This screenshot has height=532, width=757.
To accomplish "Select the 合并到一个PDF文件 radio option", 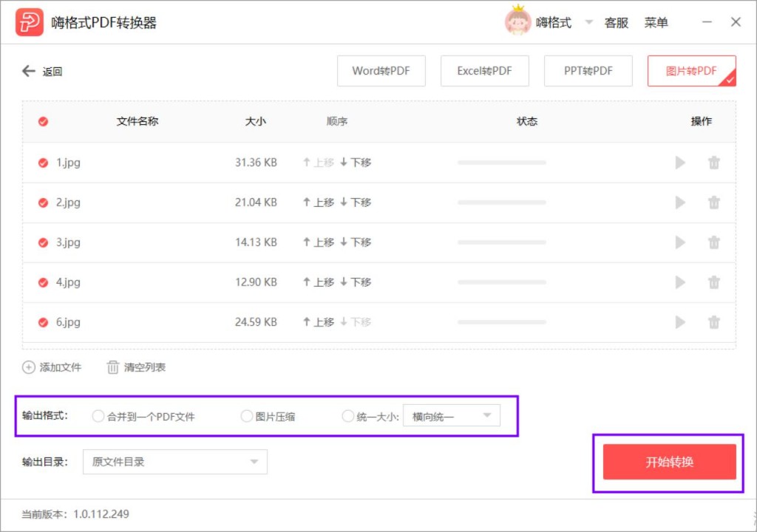I will tap(98, 416).
